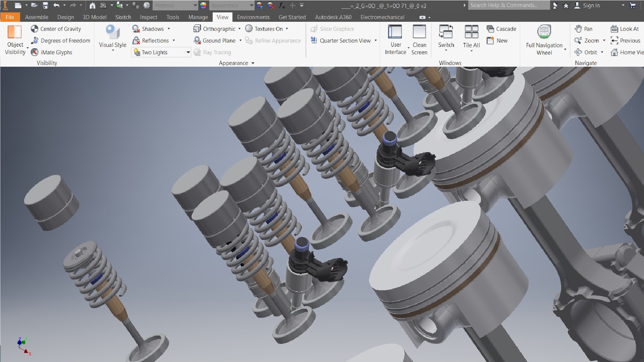Toggle Textures On setting
This screenshot has height=362, width=644.
coord(264,29)
